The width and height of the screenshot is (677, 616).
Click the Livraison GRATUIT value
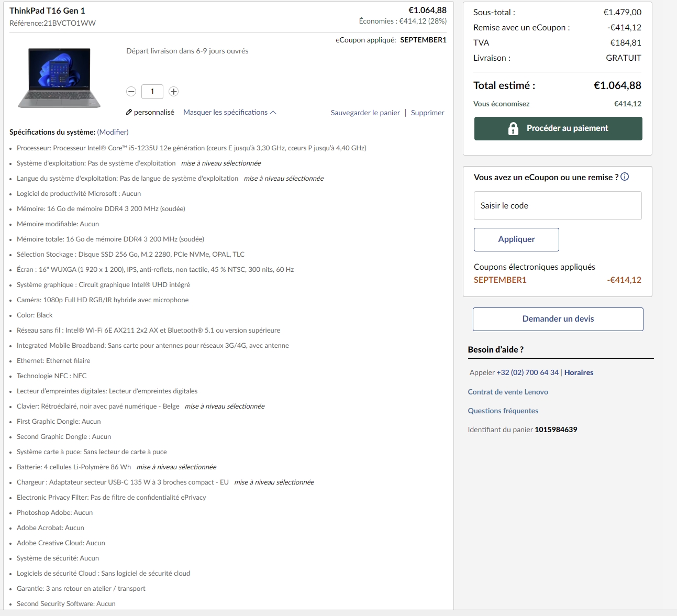624,58
